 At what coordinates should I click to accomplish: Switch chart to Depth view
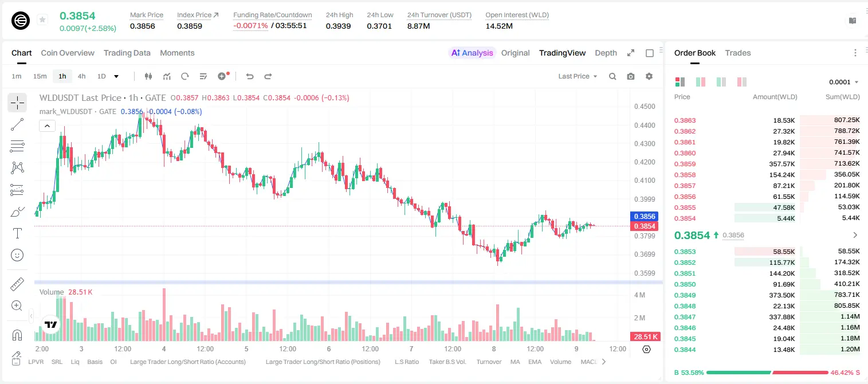[606, 53]
